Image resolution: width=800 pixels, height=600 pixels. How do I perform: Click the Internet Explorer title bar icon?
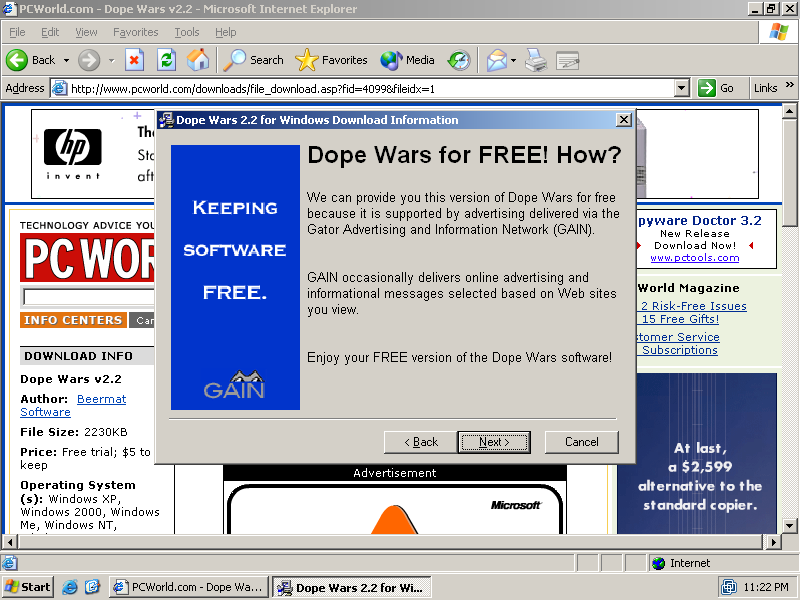[x=9, y=9]
